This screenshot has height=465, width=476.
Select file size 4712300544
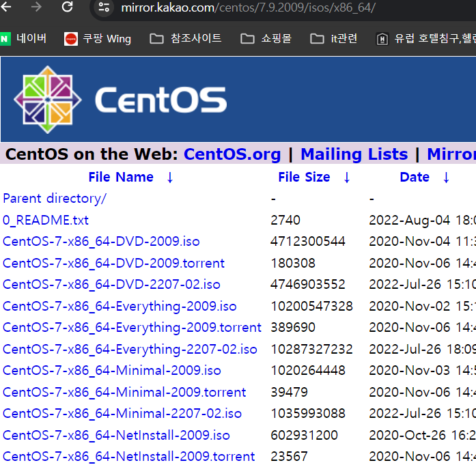(308, 242)
